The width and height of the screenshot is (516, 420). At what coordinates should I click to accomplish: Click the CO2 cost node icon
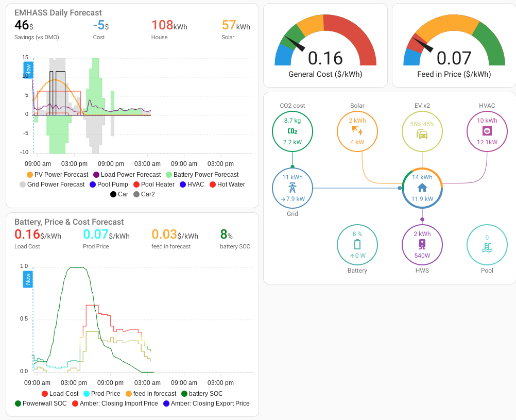292,131
